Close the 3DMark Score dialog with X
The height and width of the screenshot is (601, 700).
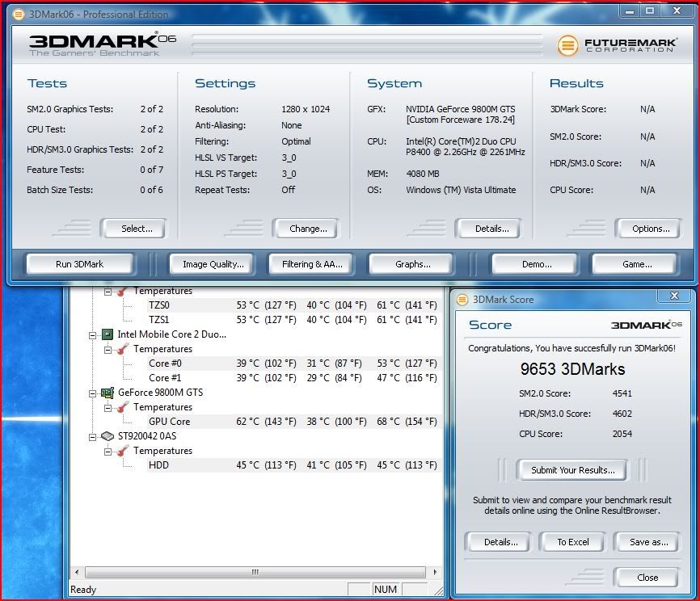point(674,296)
